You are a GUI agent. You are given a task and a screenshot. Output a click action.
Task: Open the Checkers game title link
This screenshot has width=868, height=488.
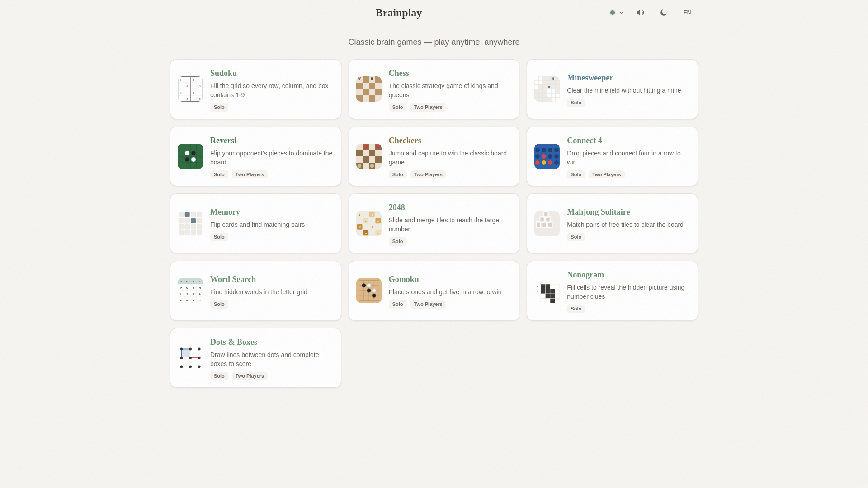coord(405,141)
